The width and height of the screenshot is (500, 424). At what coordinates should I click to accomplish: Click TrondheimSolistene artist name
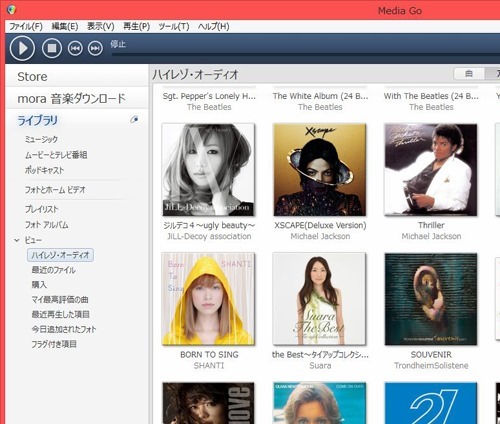click(x=431, y=366)
